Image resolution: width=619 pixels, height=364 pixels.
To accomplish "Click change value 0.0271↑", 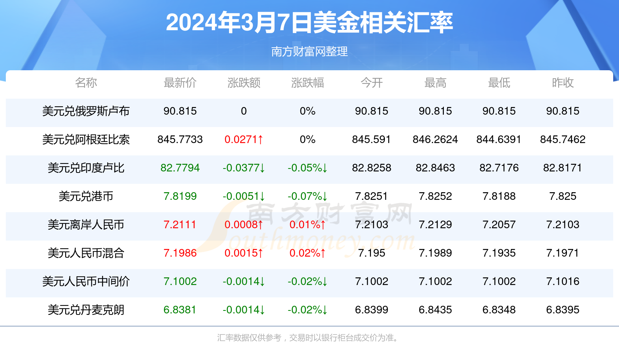I will point(244,139).
